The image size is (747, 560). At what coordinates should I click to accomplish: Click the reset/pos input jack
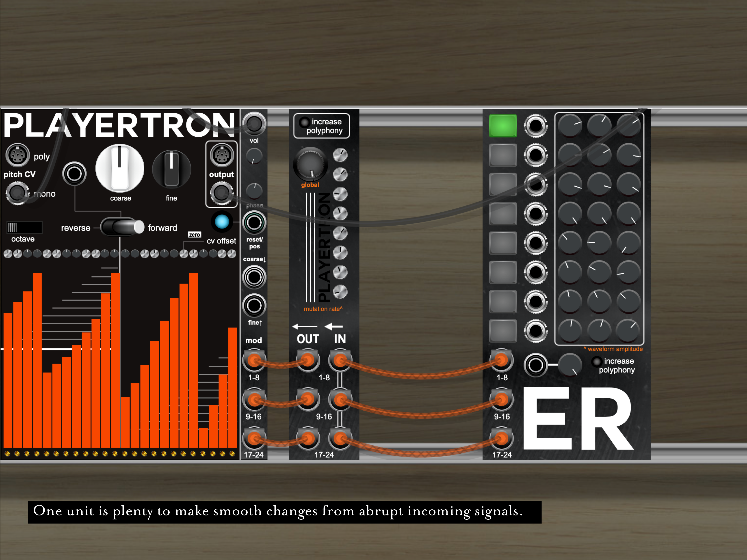254,222
